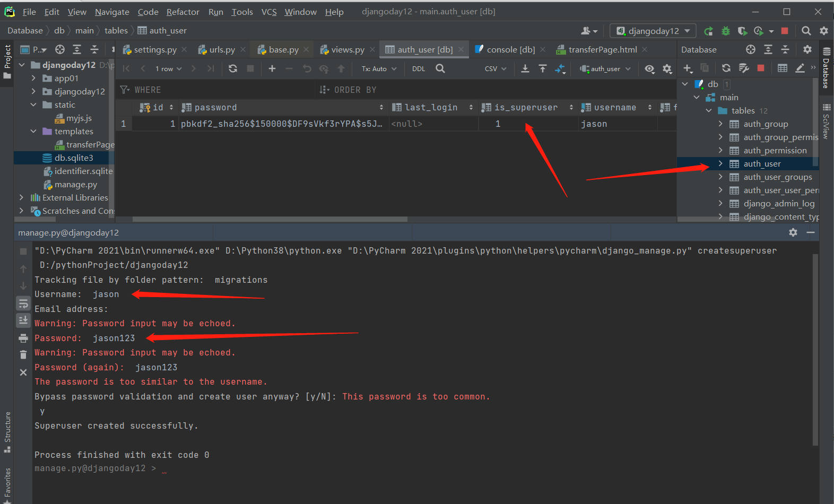Screen dimensions: 834x504
Task: Click Expand All icon in the Database panel header
Action: click(768, 49)
